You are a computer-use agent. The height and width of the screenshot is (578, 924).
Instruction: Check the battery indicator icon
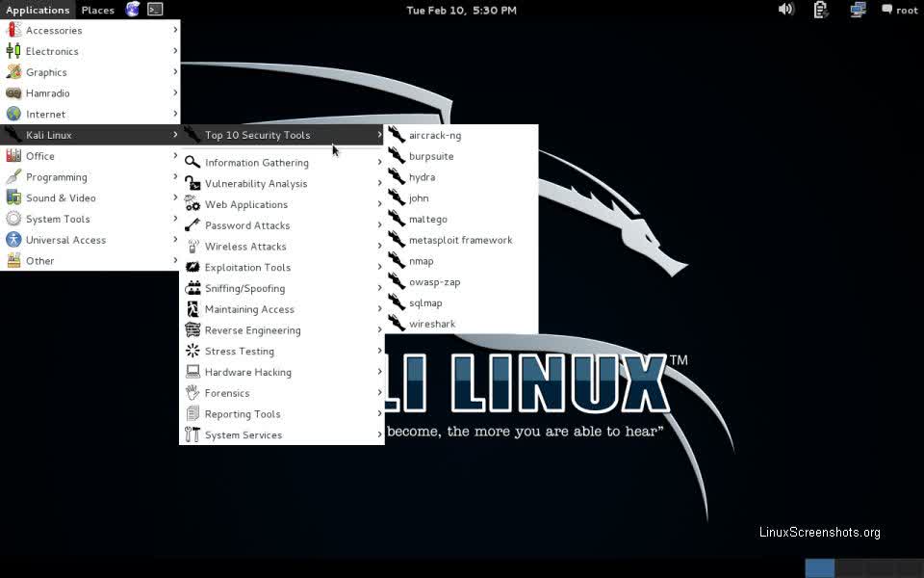pos(818,10)
